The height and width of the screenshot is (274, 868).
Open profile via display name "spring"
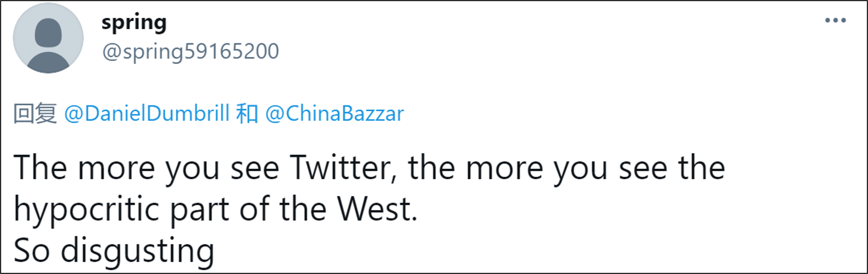[x=134, y=23]
